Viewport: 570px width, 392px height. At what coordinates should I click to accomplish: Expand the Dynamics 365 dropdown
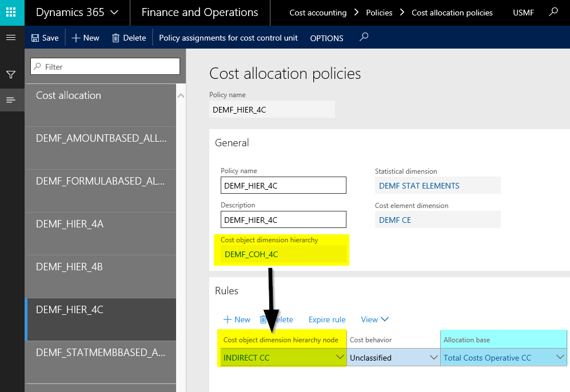[x=114, y=13]
